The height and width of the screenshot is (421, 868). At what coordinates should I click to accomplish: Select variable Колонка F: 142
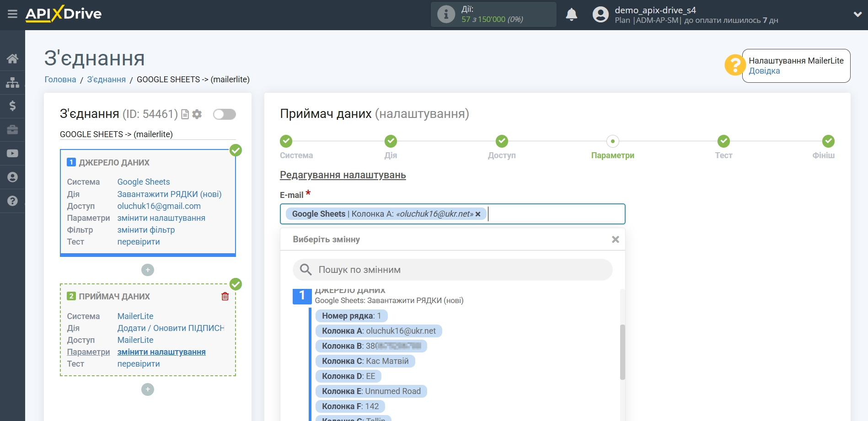[350, 406]
